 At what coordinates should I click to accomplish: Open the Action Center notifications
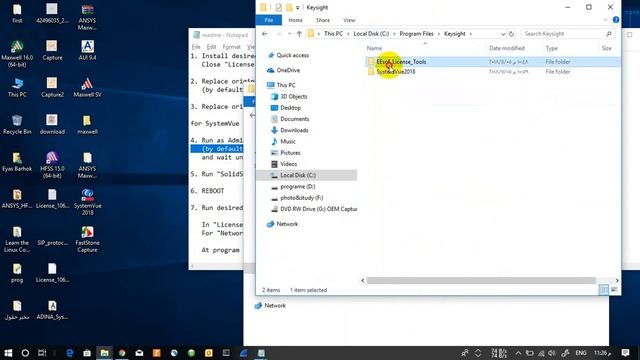pos(625,353)
